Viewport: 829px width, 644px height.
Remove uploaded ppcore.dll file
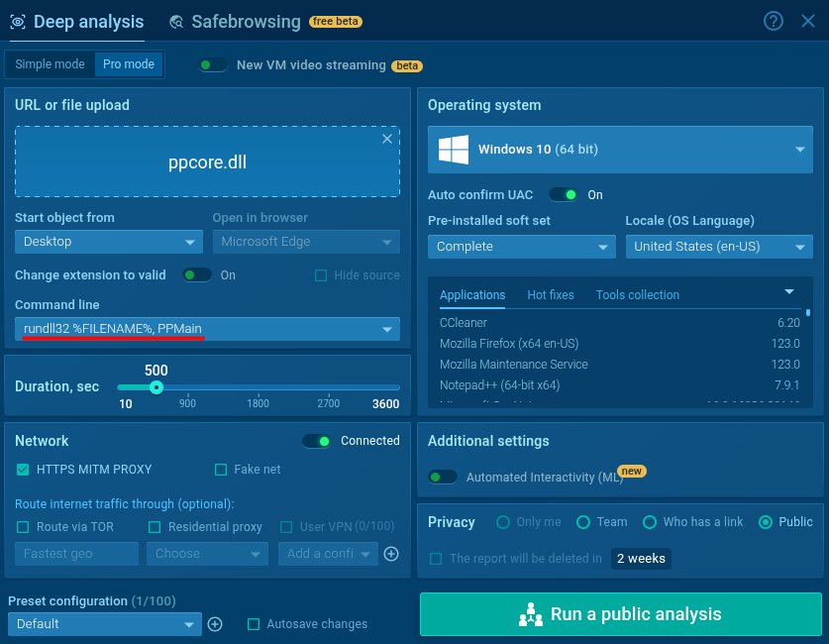(x=387, y=139)
